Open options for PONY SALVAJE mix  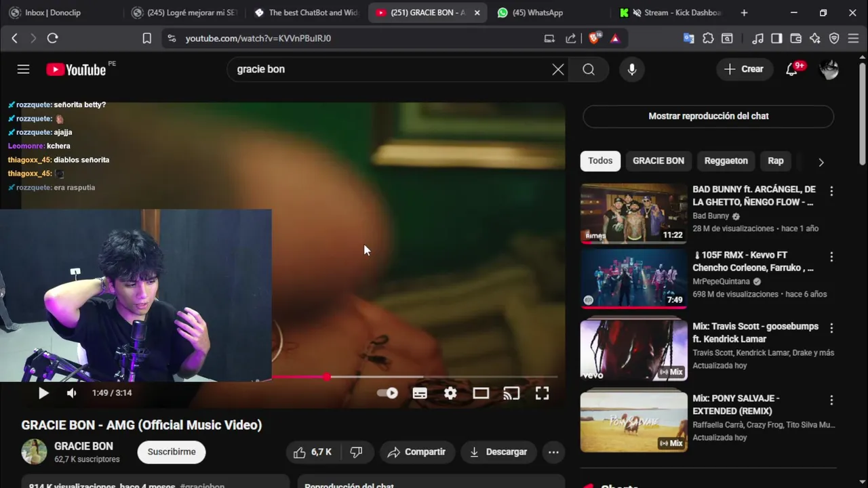coord(831,400)
